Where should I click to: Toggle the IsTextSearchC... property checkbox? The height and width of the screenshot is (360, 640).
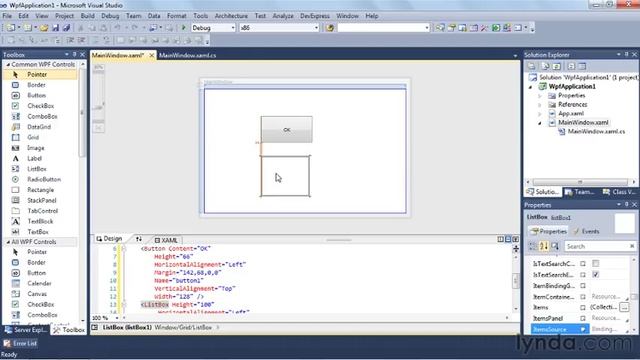[x=596, y=264]
